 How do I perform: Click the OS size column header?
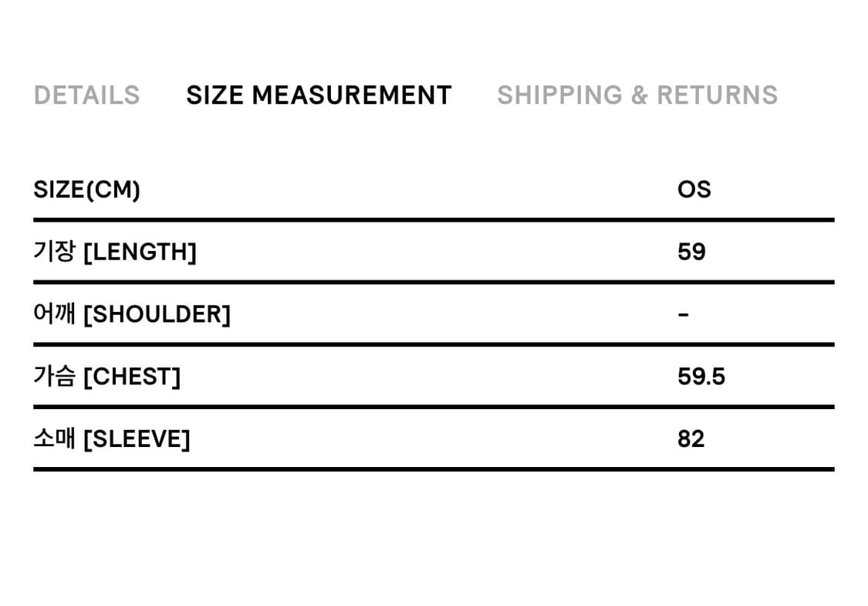click(694, 189)
